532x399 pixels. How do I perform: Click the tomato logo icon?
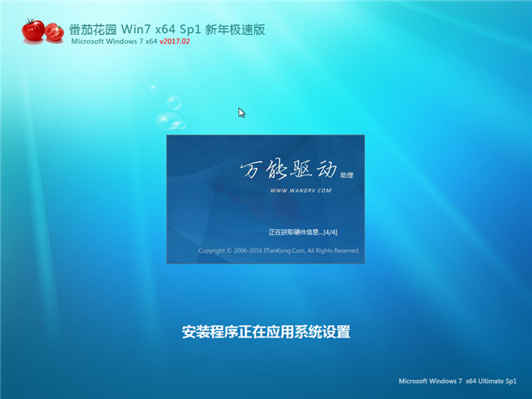click(x=42, y=31)
